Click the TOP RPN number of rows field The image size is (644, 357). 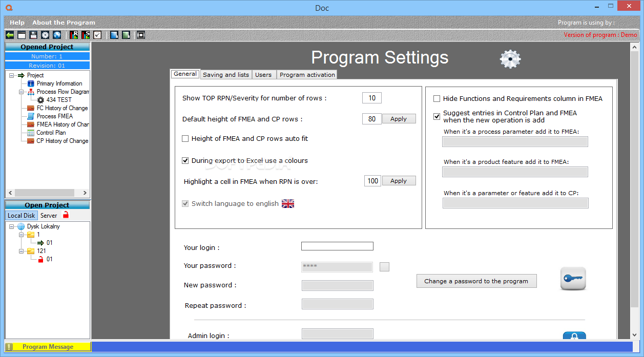point(372,98)
